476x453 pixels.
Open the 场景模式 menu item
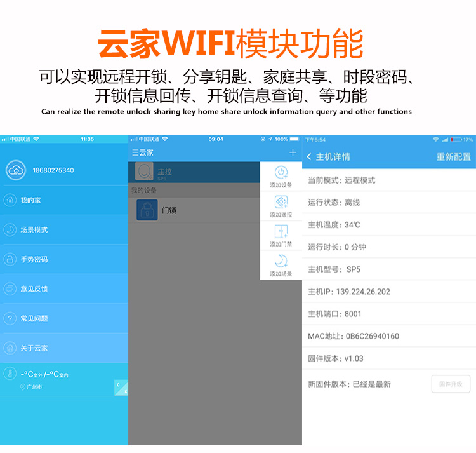point(64,230)
